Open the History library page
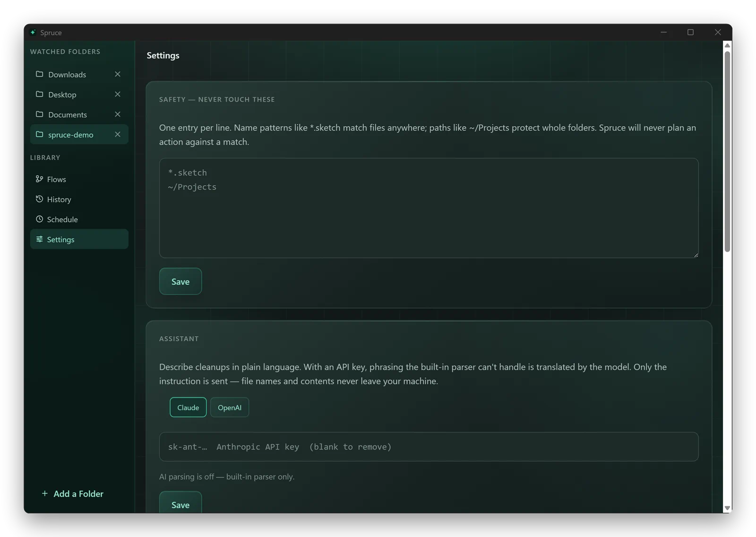 (x=79, y=199)
